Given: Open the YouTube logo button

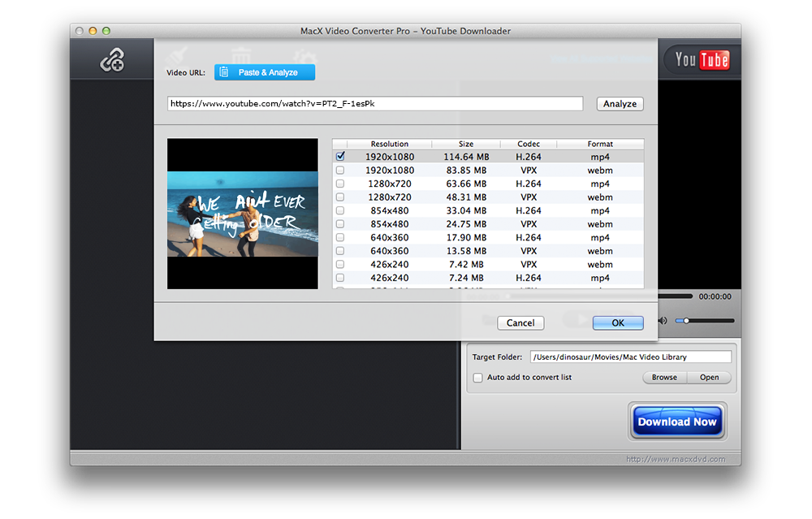Looking at the screenshot, I should click(702, 60).
